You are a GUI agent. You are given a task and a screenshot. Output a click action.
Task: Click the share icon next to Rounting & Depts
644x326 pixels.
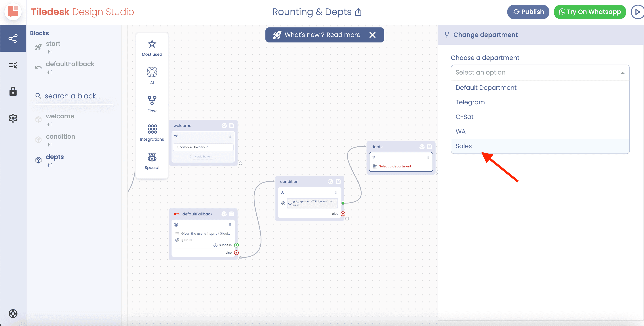358,12
